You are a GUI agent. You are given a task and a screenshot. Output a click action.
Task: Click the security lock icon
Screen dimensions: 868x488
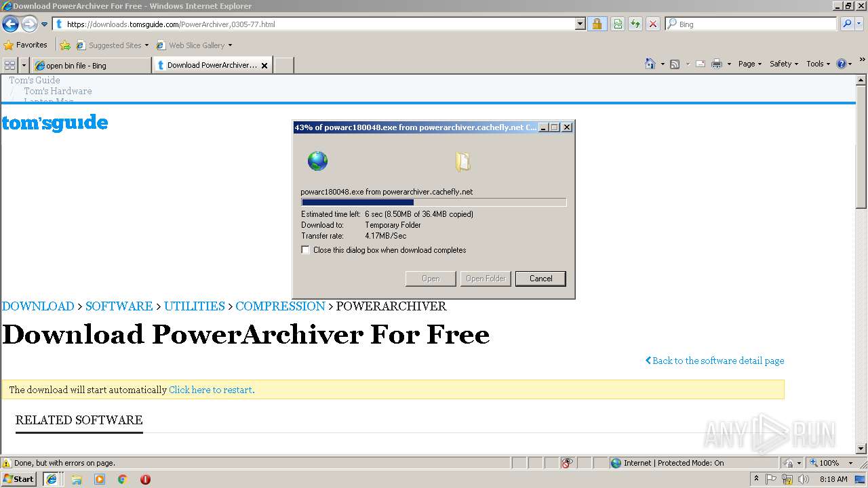coord(597,24)
